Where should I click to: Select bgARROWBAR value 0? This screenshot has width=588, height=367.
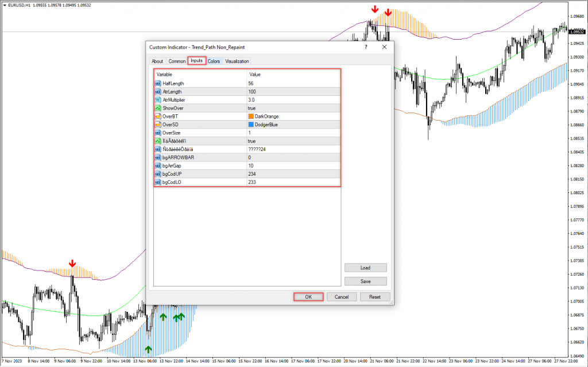point(293,157)
